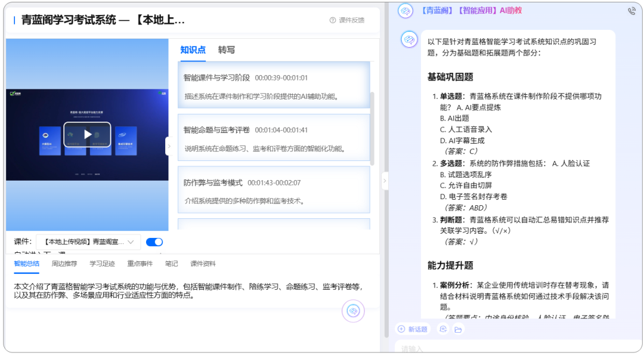Screen dimensions: 644x362
Task: Click the 请输入 chat input field
Action: (513, 347)
